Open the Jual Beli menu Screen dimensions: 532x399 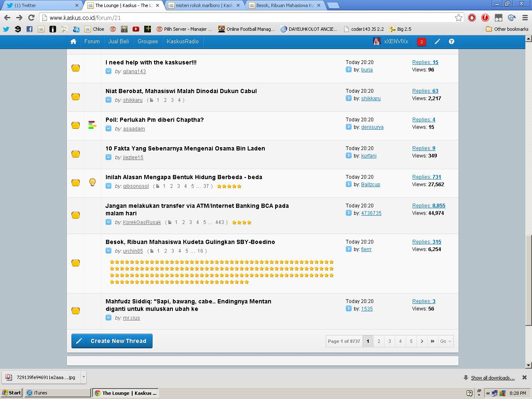[118, 42]
